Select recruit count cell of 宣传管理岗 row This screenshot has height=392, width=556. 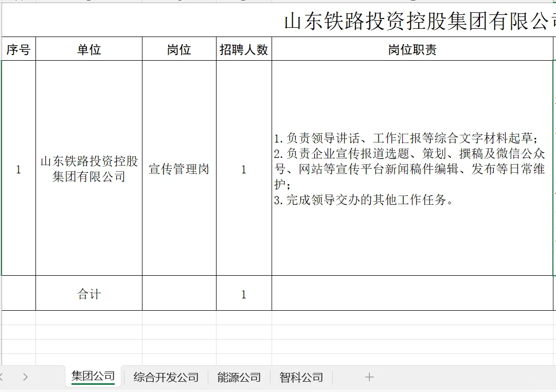point(244,168)
